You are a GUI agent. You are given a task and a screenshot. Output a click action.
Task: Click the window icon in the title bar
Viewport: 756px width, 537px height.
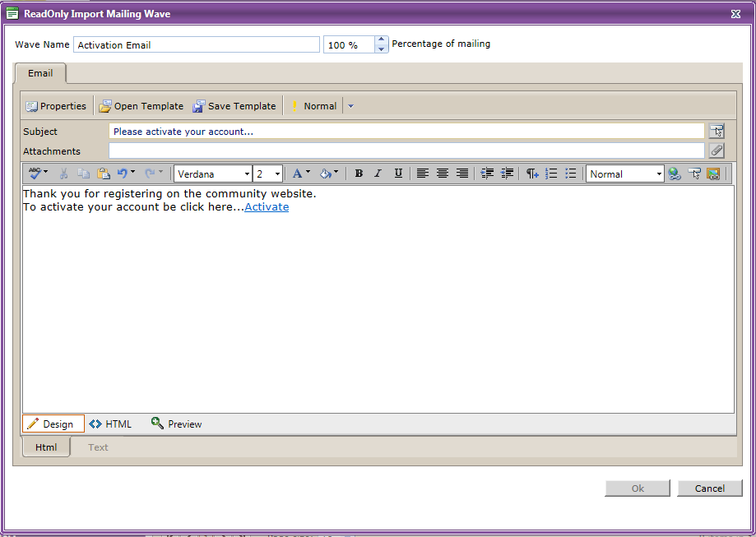(12, 13)
